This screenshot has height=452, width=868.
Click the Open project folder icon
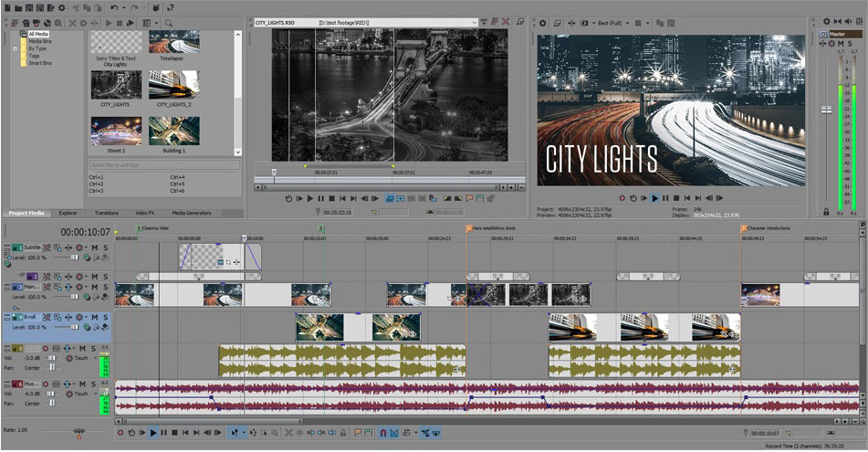pyautogui.click(x=18, y=7)
